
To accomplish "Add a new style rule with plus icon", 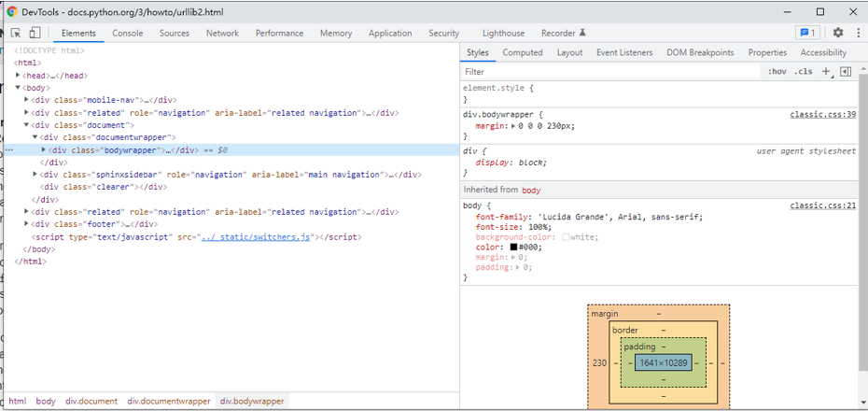I will pos(826,72).
